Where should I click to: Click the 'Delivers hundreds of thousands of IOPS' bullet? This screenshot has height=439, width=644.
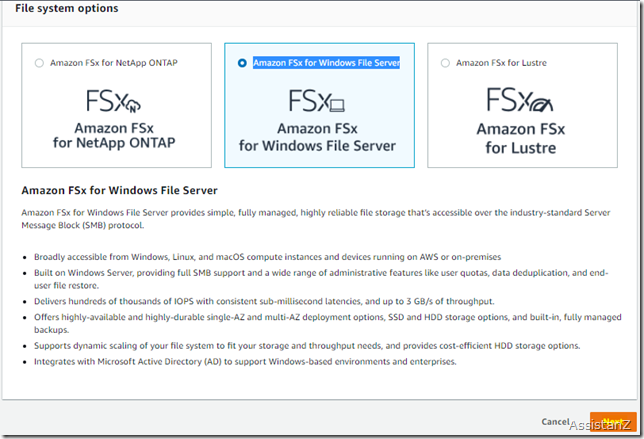[264, 301]
